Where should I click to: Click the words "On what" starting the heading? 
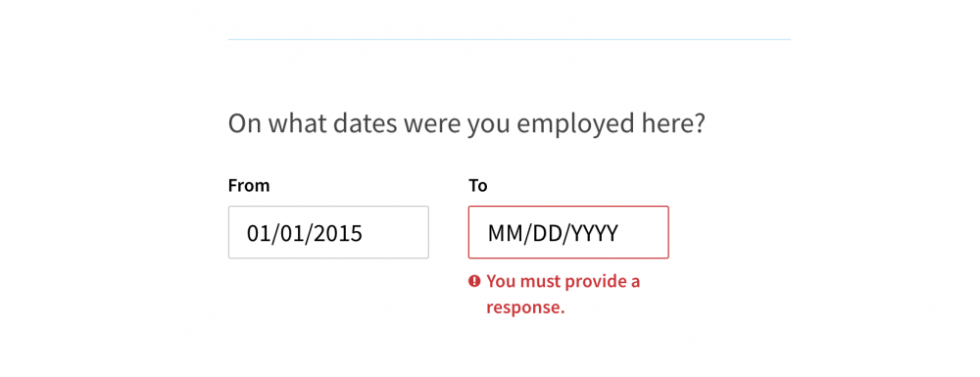point(277,124)
